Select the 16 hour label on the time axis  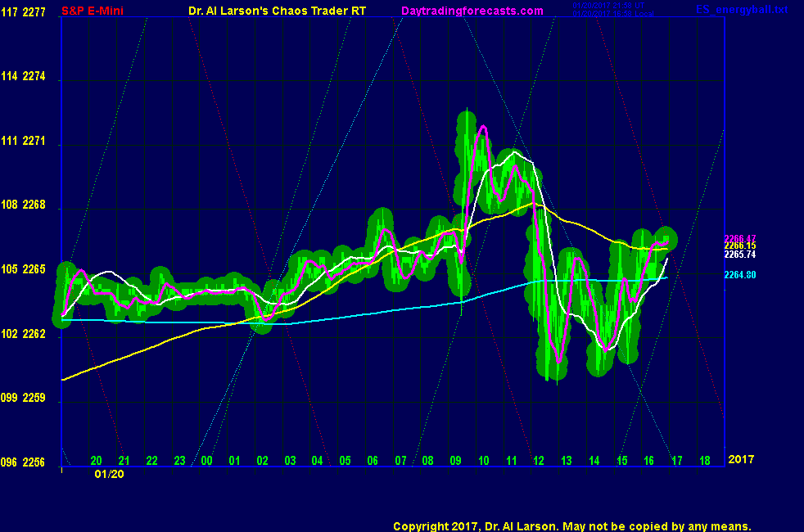[x=649, y=461]
